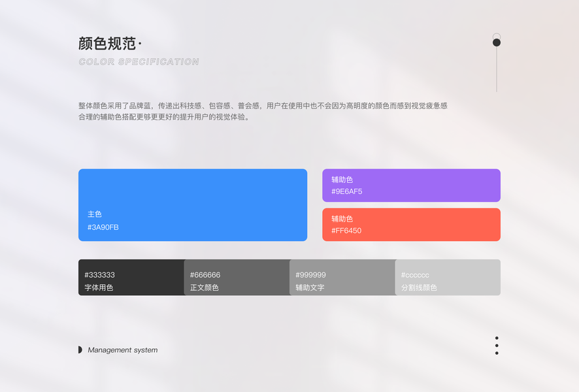Click the '颜色规范' heading

click(x=107, y=44)
